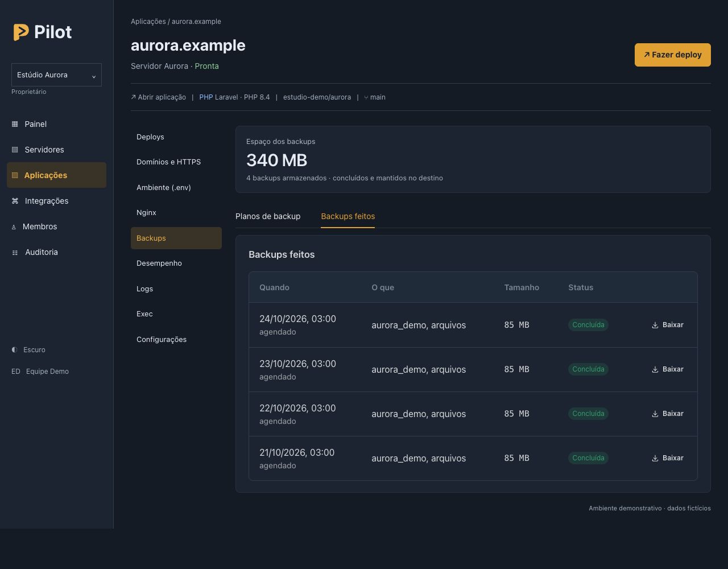
Task: Download the 21/10/2026 backup via Baixar
Action: pyautogui.click(x=668, y=458)
